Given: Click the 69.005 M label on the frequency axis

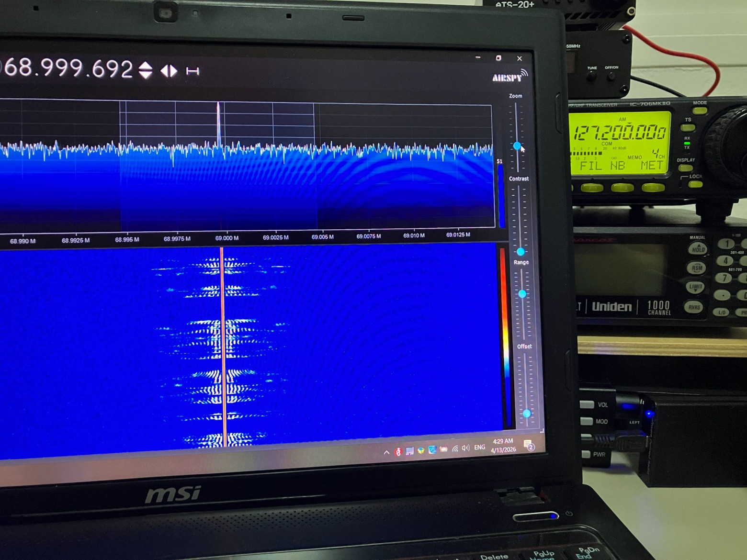Looking at the screenshot, I should (x=322, y=237).
